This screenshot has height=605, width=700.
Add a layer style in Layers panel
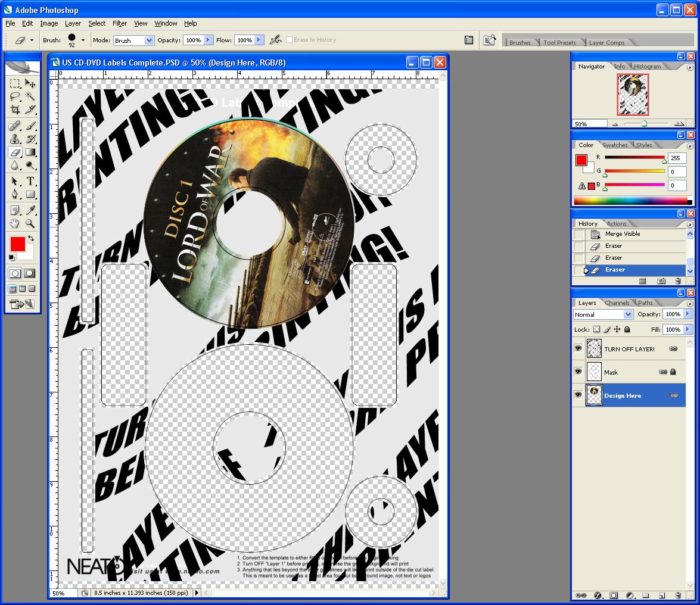(598, 595)
